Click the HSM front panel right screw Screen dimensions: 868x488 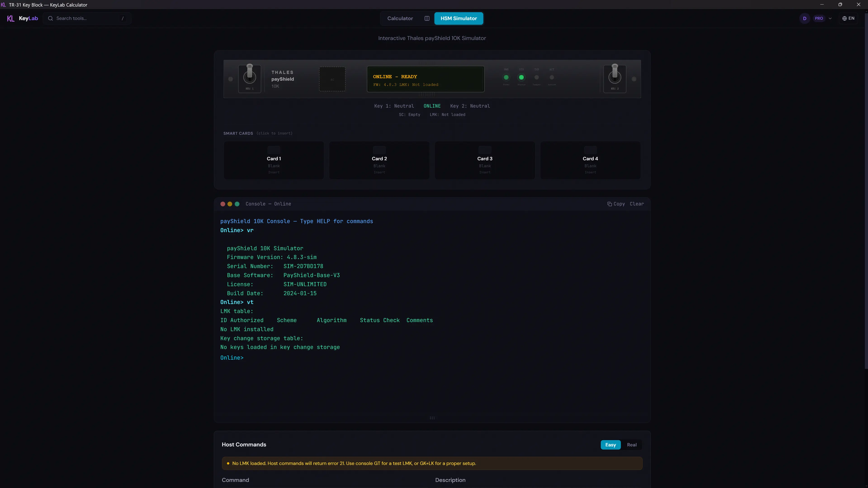coord(634,79)
